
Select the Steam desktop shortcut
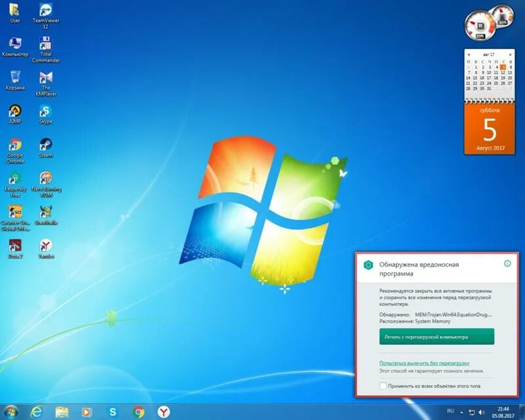click(x=45, y=148)
